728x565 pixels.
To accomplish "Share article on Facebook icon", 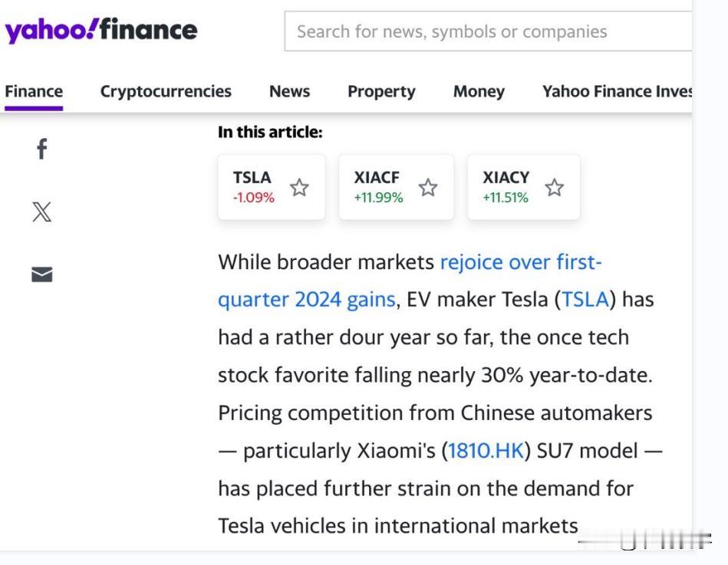I will 41,149.
